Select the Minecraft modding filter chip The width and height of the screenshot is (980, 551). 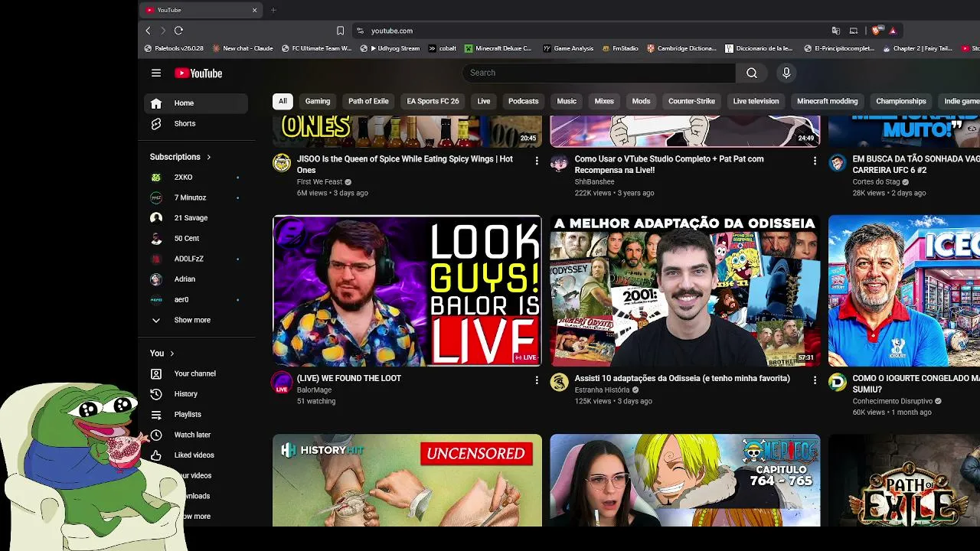coord(827,101)
